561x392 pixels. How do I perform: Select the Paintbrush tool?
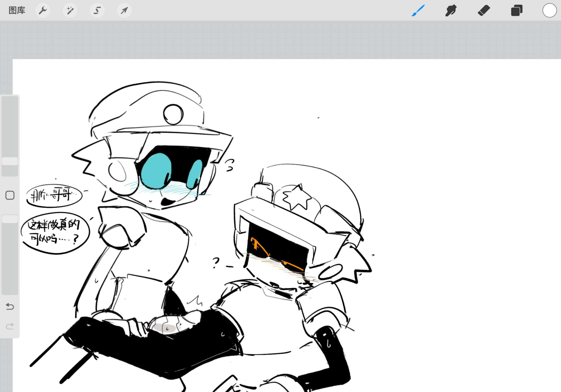coord(418,10)
